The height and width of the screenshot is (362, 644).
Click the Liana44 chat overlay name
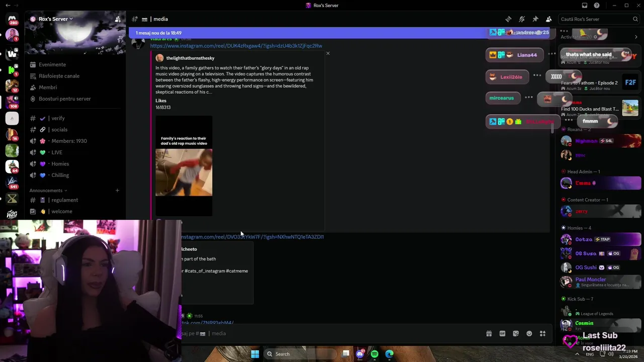click(x=527, y=55)
